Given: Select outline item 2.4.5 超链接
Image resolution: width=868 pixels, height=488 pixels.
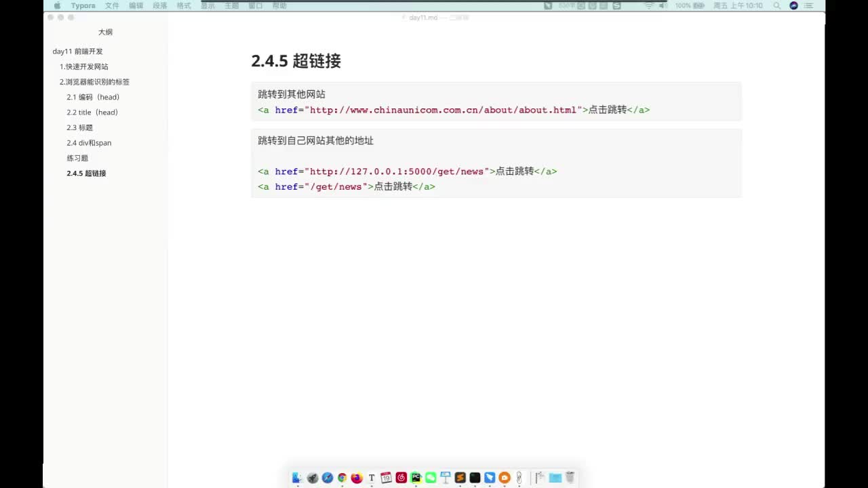Looking at the screenshot, I should click(x=86, y=174).
